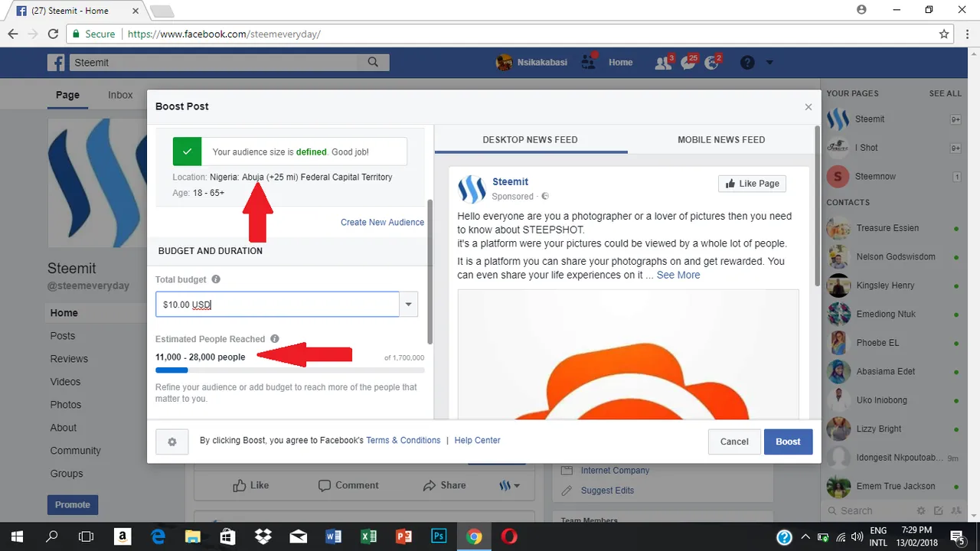The image size is (980, 551).
Task: Open Windows Start menu
Action: pos(17,536)
